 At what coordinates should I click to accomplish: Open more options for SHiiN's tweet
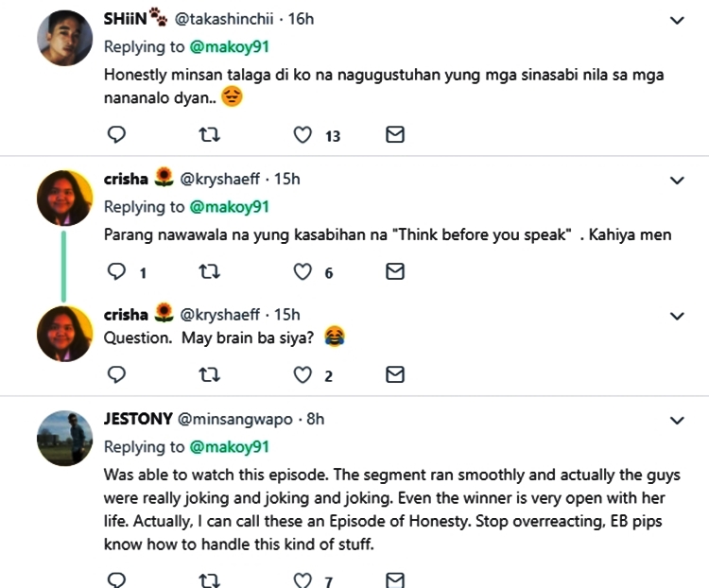(x=677, y=20)
